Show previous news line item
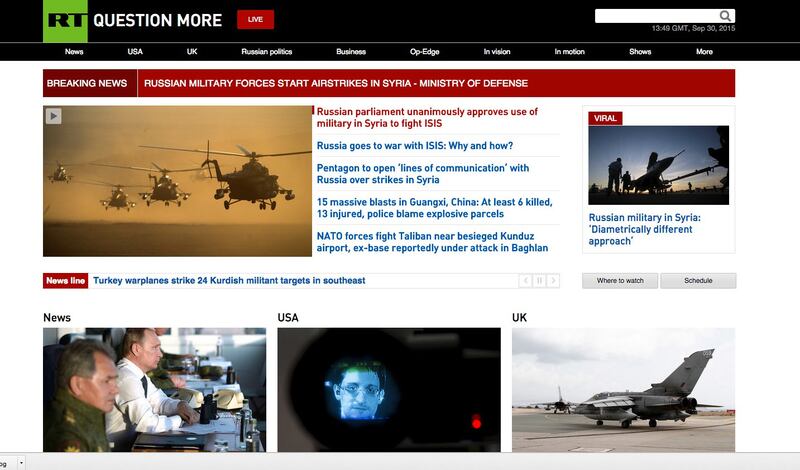The image size is (800, 470). pos(525,281)
